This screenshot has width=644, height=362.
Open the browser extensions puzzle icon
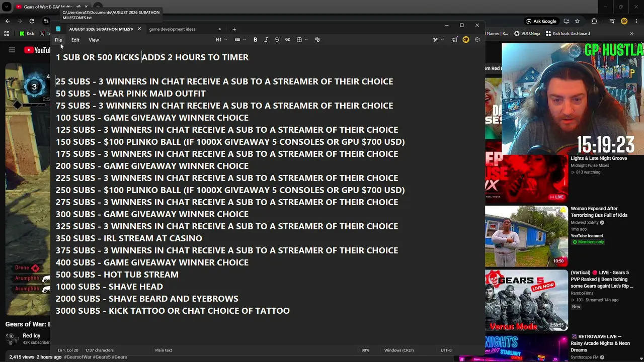pos(594,21)
